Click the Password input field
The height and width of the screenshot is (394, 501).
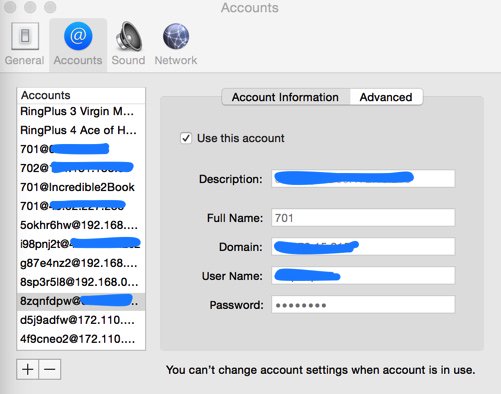[x=363, y=305]
